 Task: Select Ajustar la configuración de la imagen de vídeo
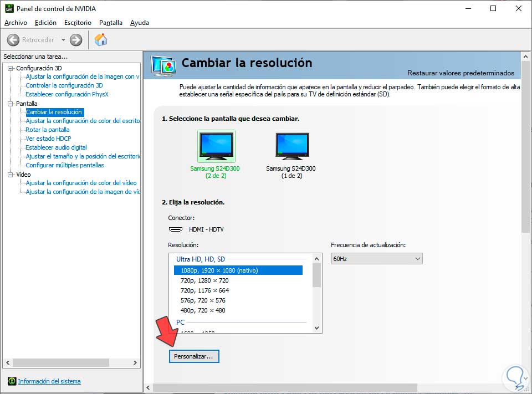(x=83, y=192)
